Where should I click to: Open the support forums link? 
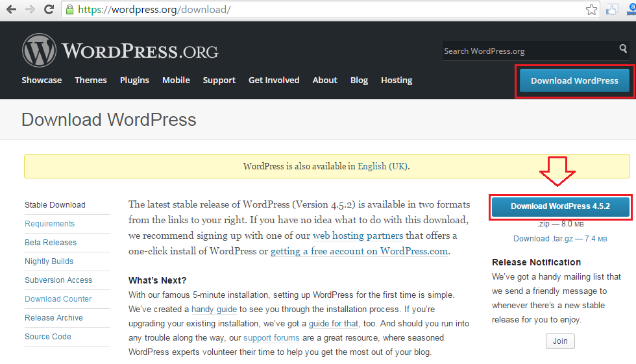pyautogui.click(x=271, y=337)
